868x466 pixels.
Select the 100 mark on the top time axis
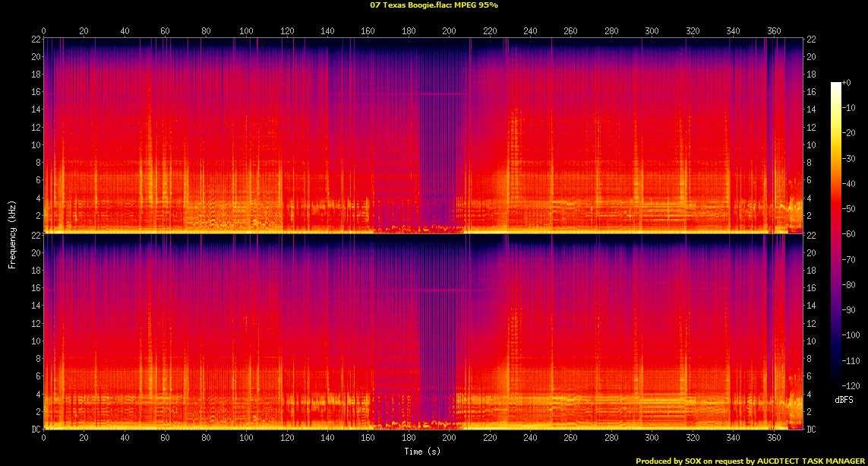tap(246, 31)
